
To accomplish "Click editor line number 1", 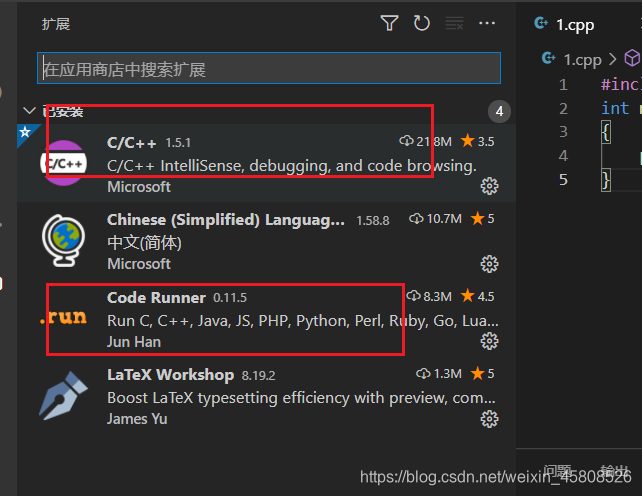I will pos(563,84).
